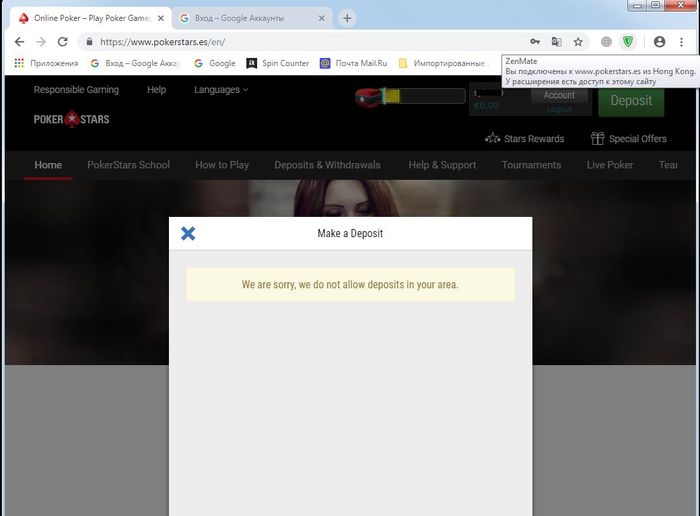Close the Online Poker tab
700x516 pixels.
[x=161, y=18]
